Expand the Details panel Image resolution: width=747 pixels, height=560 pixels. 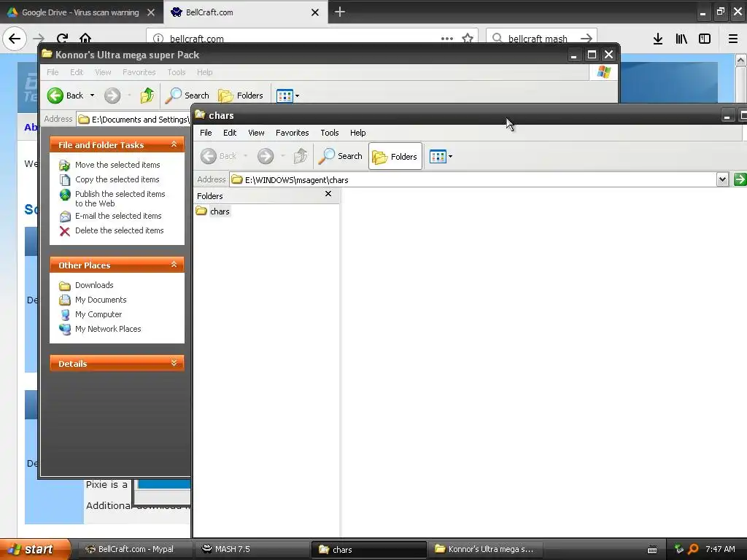(x=174, y=363)
